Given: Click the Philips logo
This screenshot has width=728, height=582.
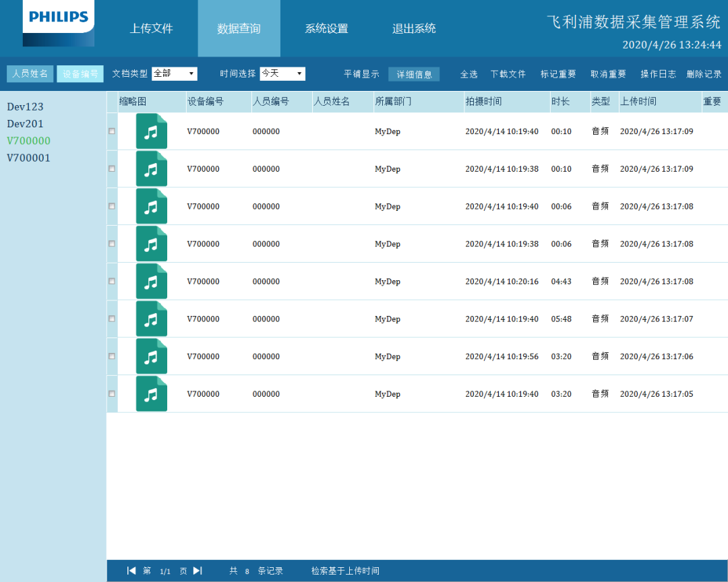Looking at the screenshot, I should (59, 23).
